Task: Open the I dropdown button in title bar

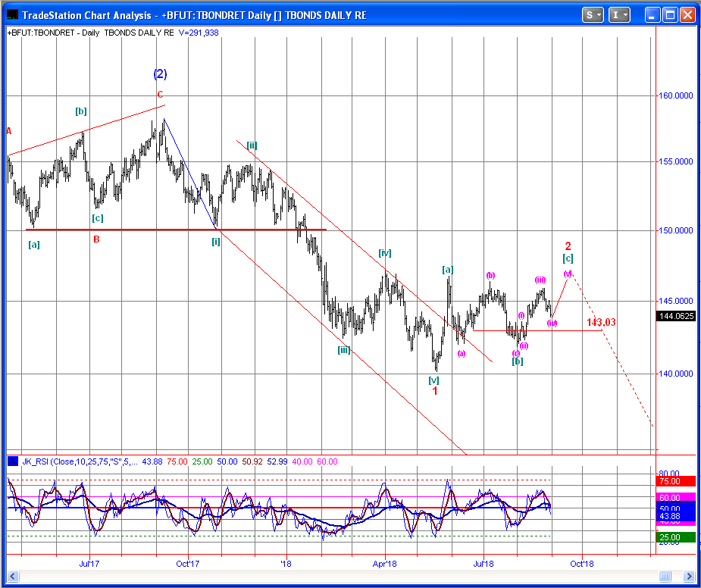Action: coord(619,15)
